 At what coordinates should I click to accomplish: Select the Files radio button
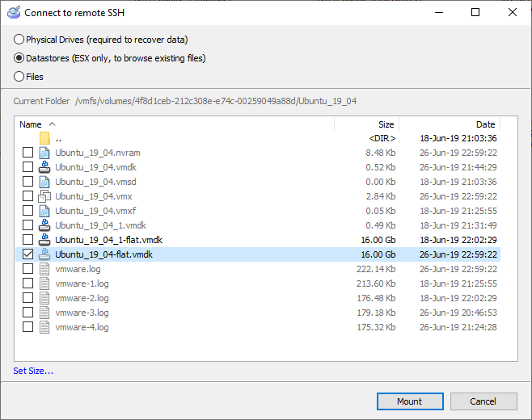coord(19,77)
